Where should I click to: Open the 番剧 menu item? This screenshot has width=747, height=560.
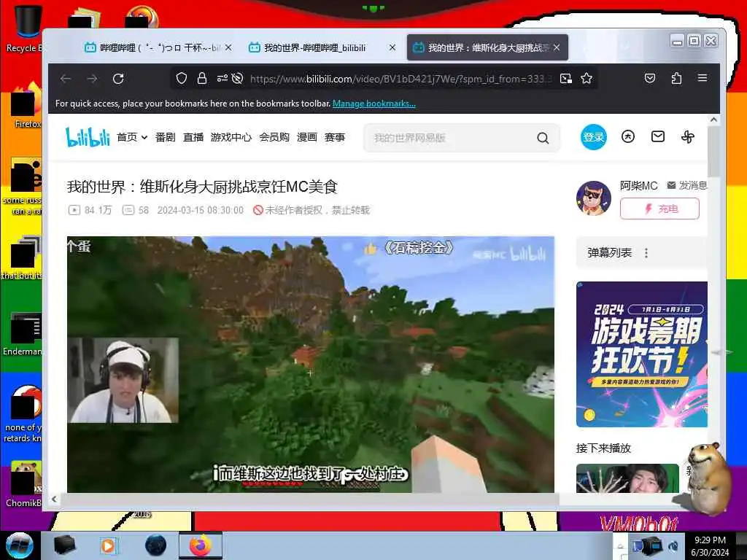click(x=166, y=137)
